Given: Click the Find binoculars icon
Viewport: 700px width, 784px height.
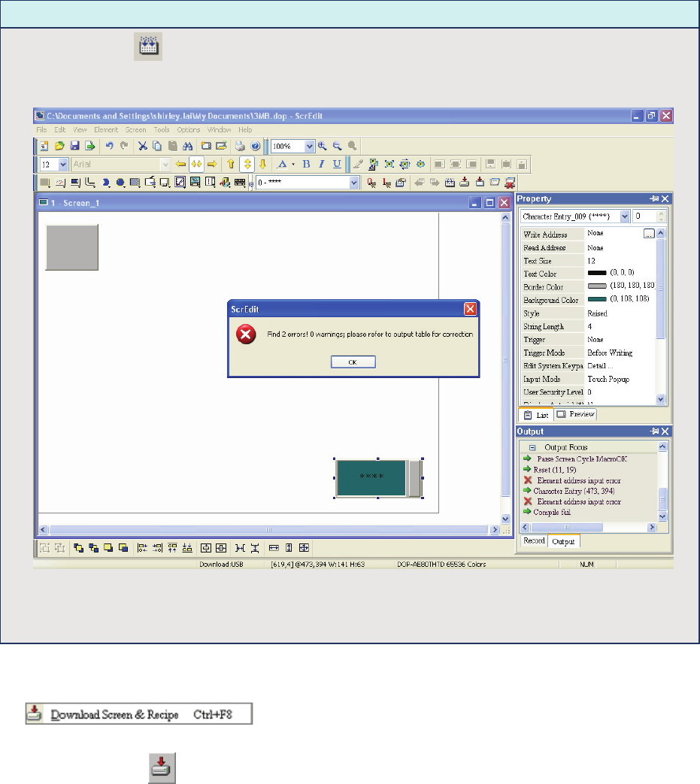Looking at the screenshot, I should 189,146.
